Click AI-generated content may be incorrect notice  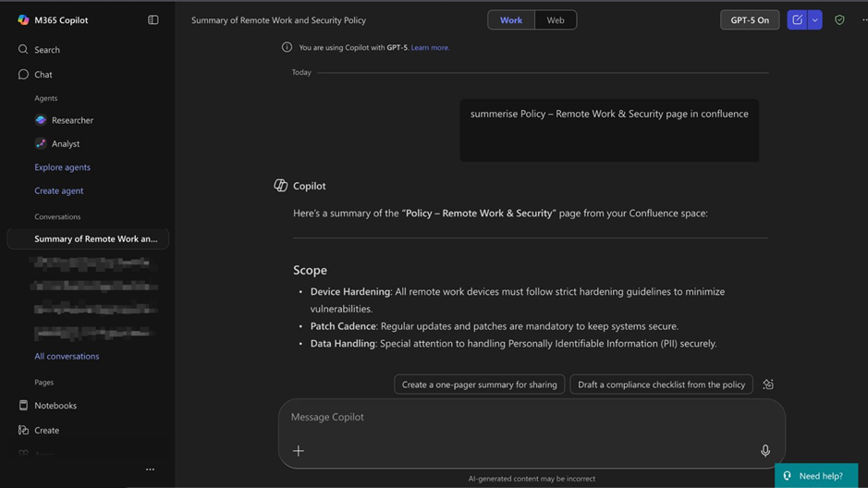point(532,479)
